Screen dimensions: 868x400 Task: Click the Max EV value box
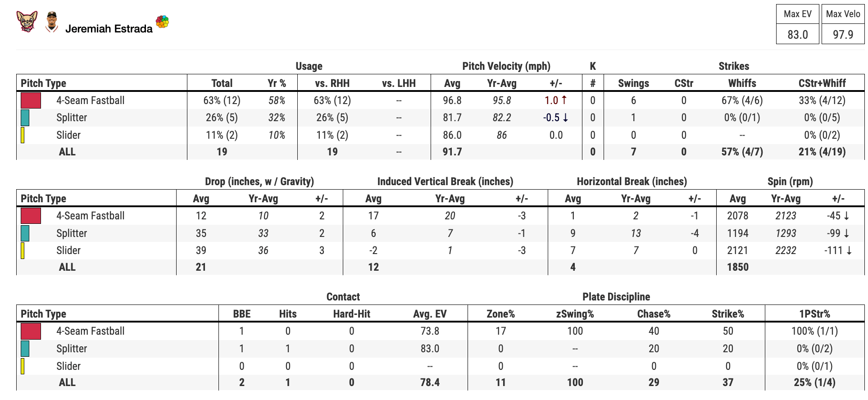[x=797, y=34]
